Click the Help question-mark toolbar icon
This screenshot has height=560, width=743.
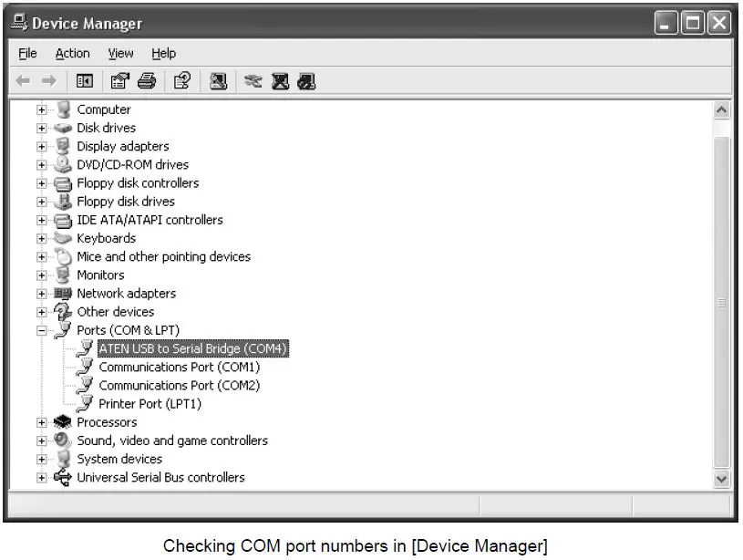coord(182,81)
